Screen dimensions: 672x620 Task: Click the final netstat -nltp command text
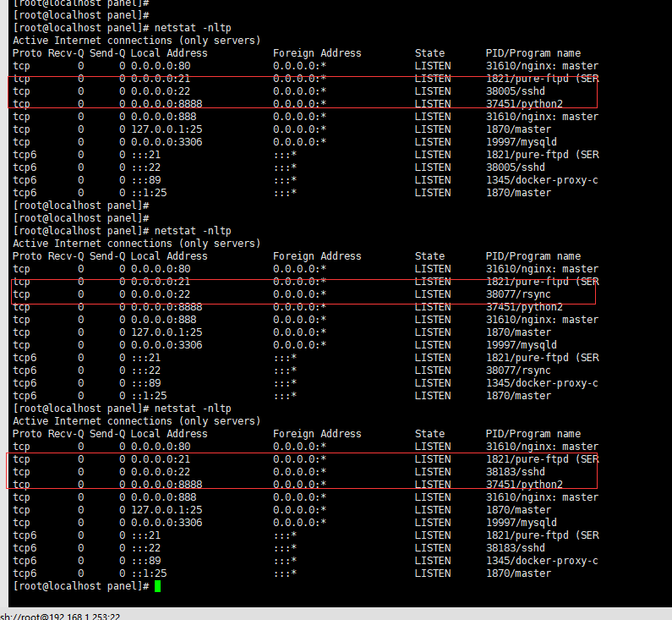193,409
